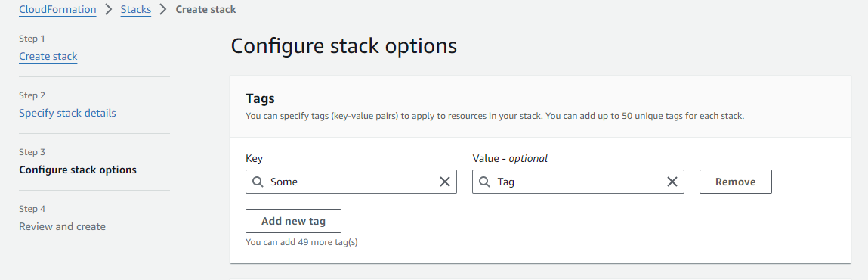The image size is (868, 280).
Task: Click the Create stack breadcrumb text
Action: 206,9
